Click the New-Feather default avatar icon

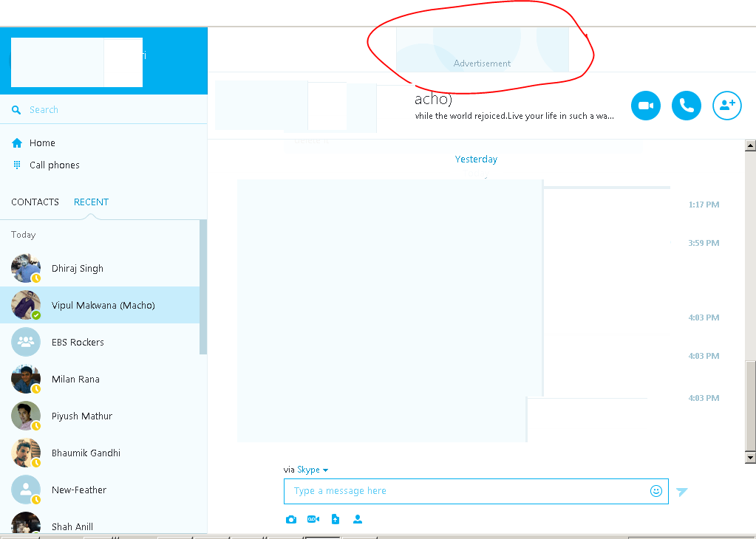pos(26,490)
